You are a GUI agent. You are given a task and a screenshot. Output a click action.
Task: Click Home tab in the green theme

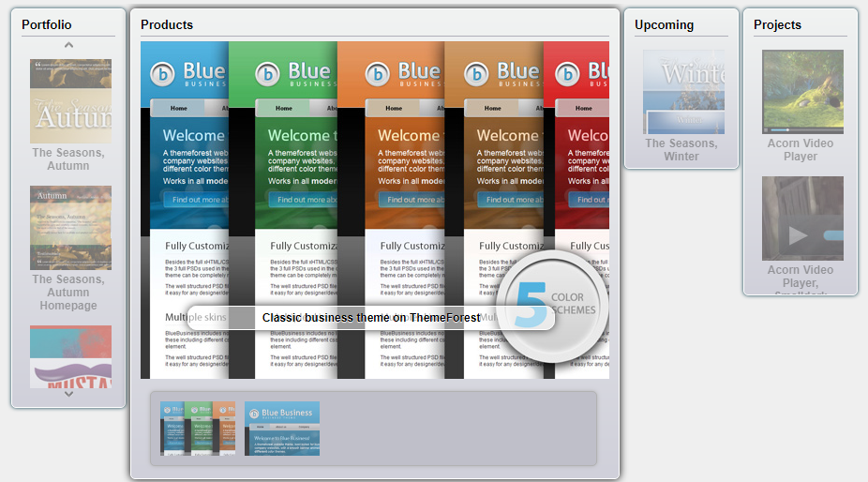coord(283,108)
